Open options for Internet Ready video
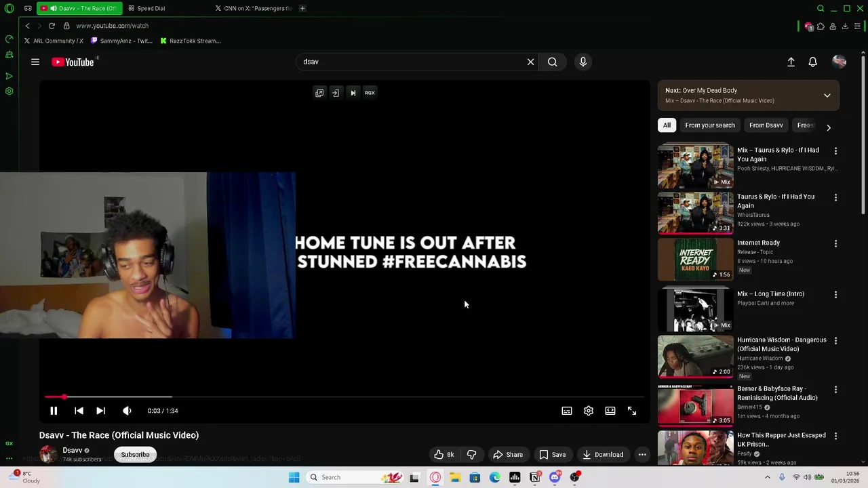 click(x=835, y=243)
